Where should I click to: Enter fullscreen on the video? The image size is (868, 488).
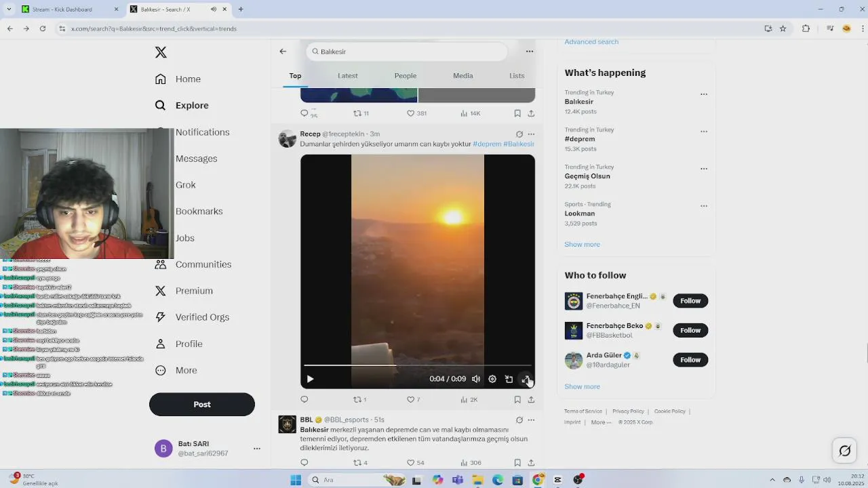pos(525,379)
